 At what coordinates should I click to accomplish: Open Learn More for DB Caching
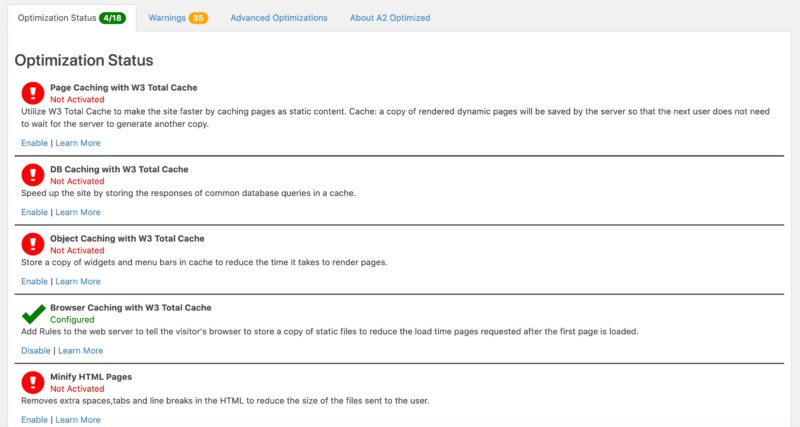tap(78, 212)
